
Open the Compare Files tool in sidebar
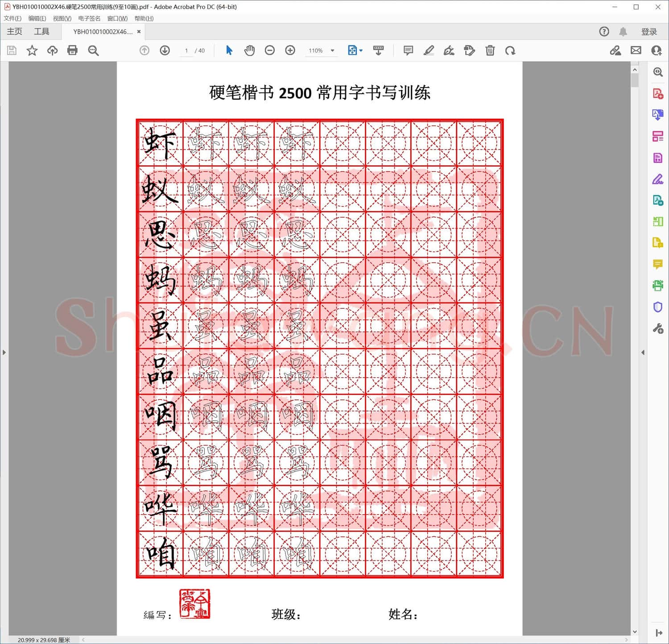point(658,221)
